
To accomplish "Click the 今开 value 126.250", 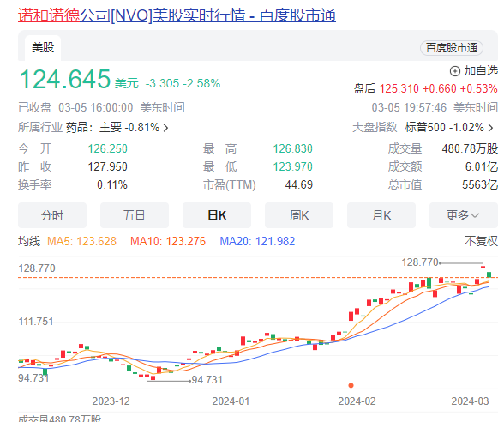I will [x=108, y=148].
